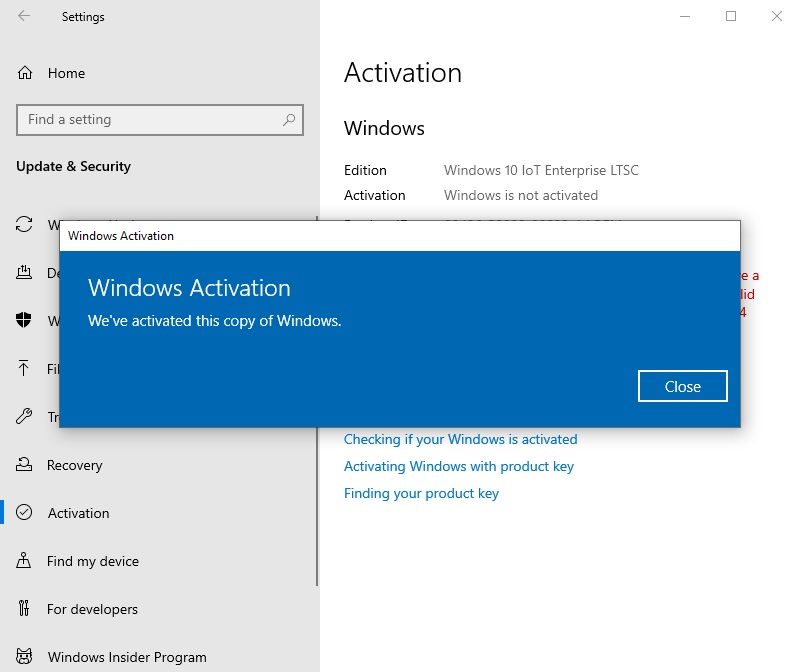Maximize the Settings window
799x672 pixels.
(731, 16)
